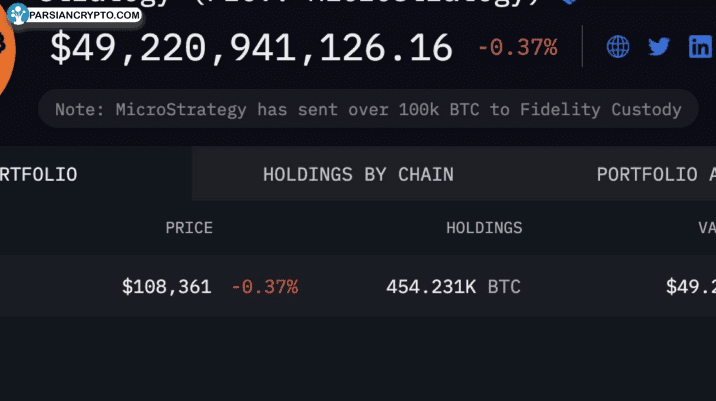Click the -0.37% change beside total value
716x401 pixels.
518,47
